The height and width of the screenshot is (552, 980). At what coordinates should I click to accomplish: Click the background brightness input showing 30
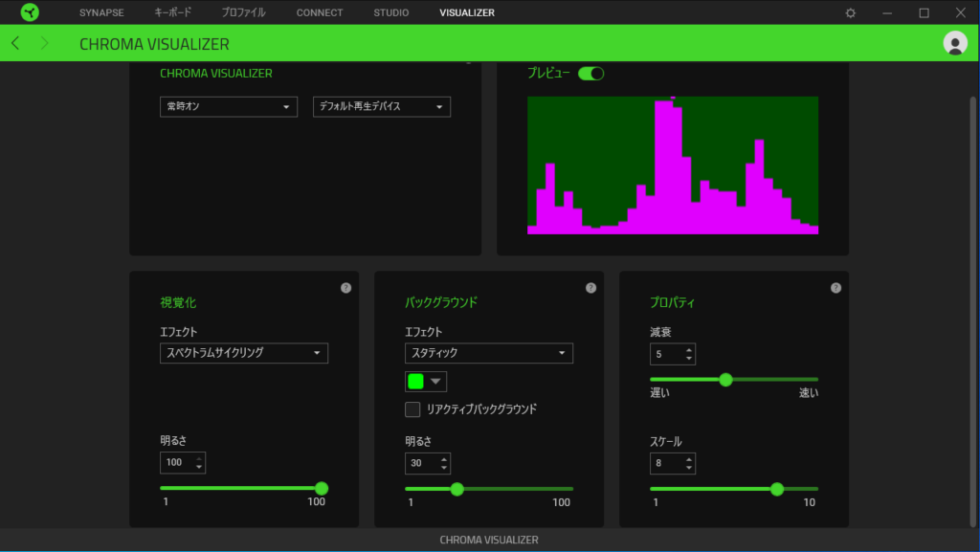[x=428, y=463]
